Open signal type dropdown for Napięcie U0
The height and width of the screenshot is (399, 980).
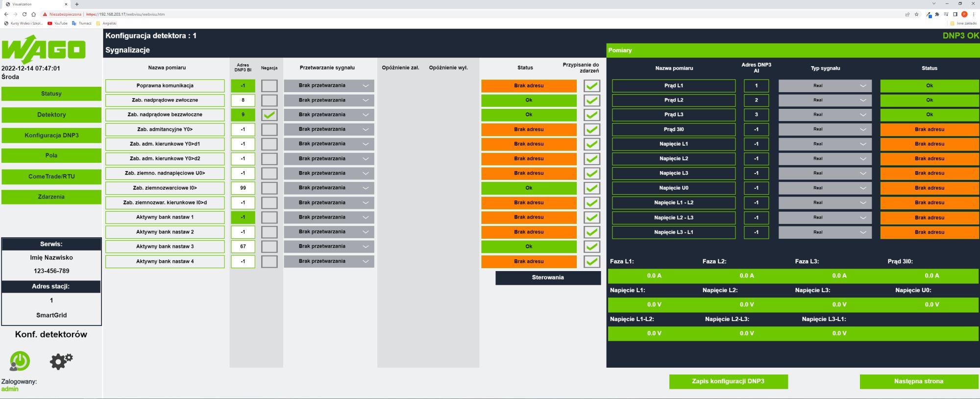click(825, 188)
